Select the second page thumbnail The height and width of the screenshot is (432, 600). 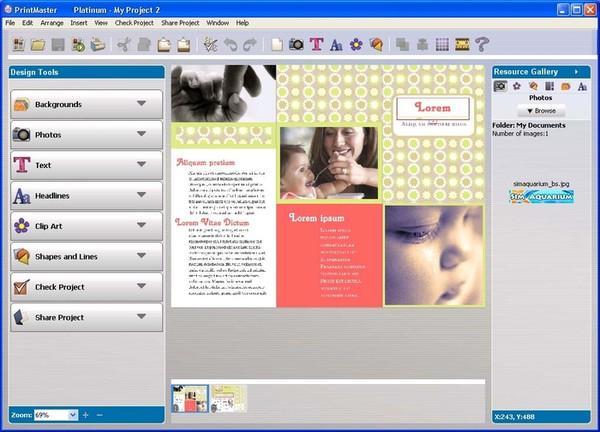click(x=227, y=398)
